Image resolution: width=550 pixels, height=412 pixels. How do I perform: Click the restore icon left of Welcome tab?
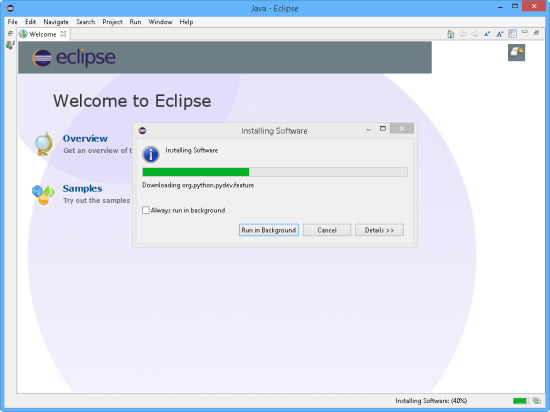click(x=10, y=33)
